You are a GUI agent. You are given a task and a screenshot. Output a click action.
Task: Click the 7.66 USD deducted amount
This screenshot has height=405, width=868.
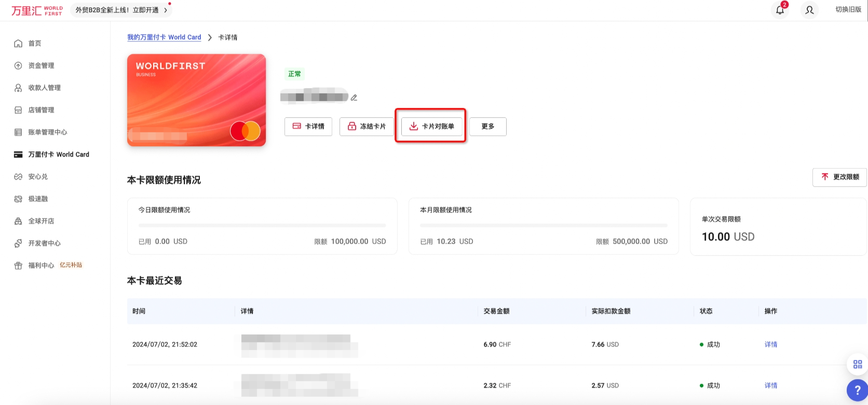pyautogui.click(x=605, y=344)
